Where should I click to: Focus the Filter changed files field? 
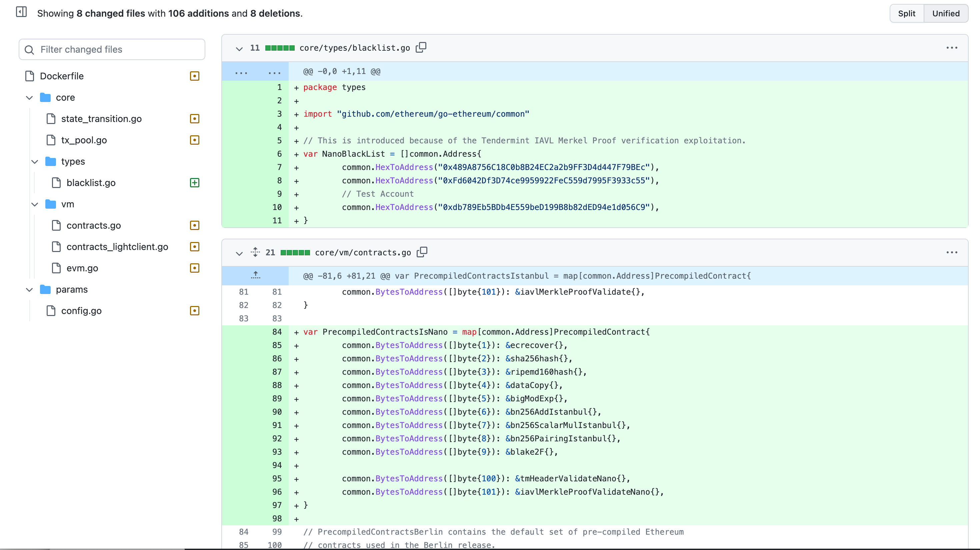point(112,49)
